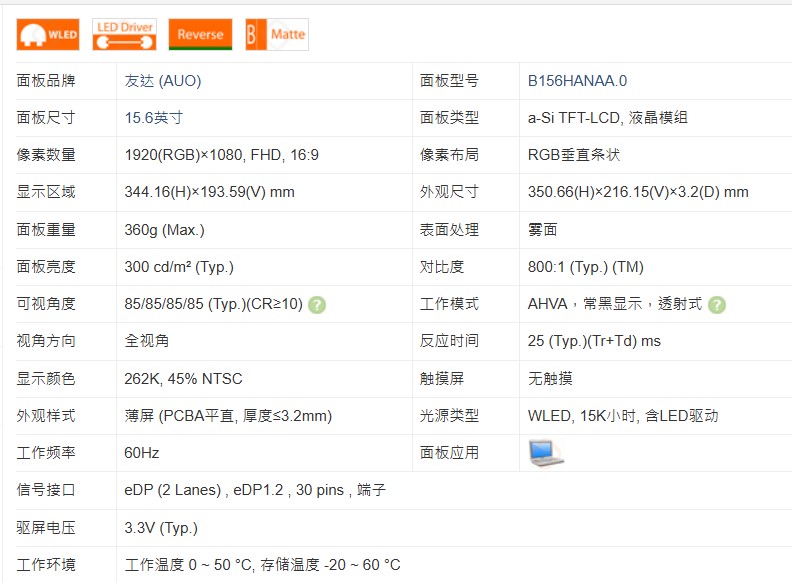Screen dimensions: 792x583
Task: Click the LED Driver badge icon
Action: (x=124, y=34)
